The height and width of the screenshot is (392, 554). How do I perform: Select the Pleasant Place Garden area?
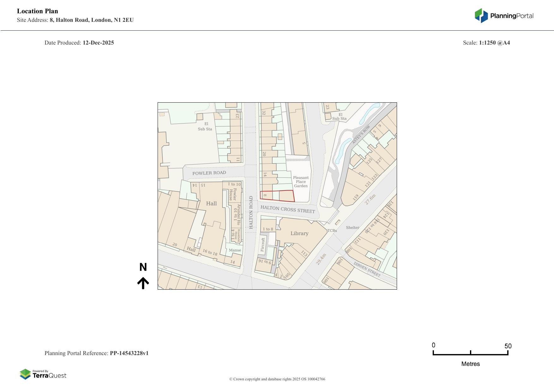coord(301,182)
